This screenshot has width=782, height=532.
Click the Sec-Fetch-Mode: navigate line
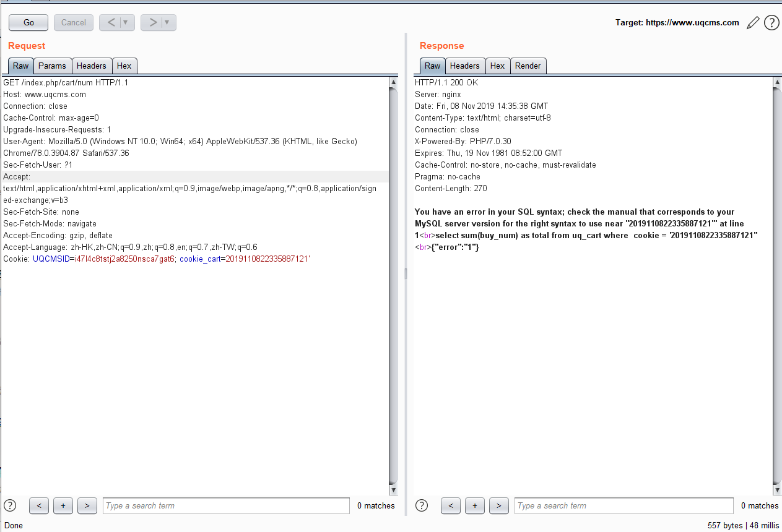pos(50,223)
